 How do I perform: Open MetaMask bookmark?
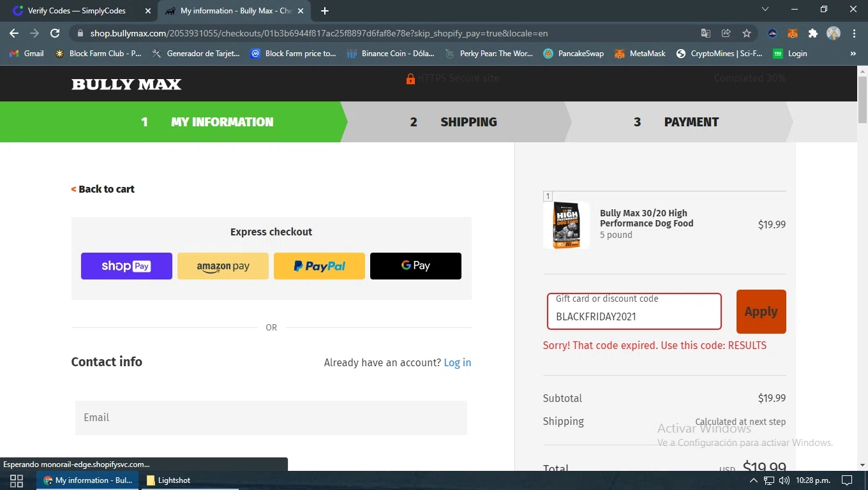tap(640, 54)
